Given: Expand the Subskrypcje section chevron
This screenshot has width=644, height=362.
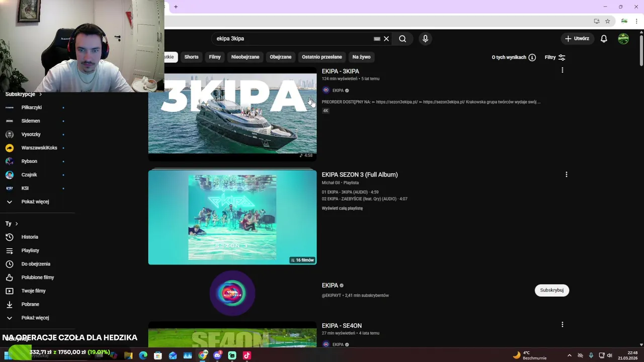Looking at the screenshot, I should (x=40, y=94).
